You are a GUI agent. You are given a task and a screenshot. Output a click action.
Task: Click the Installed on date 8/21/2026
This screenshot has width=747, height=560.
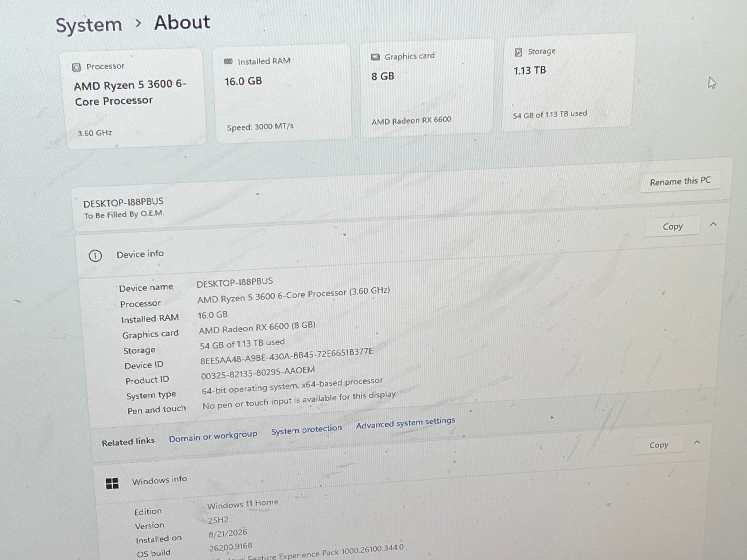click(x=228, y=534)
